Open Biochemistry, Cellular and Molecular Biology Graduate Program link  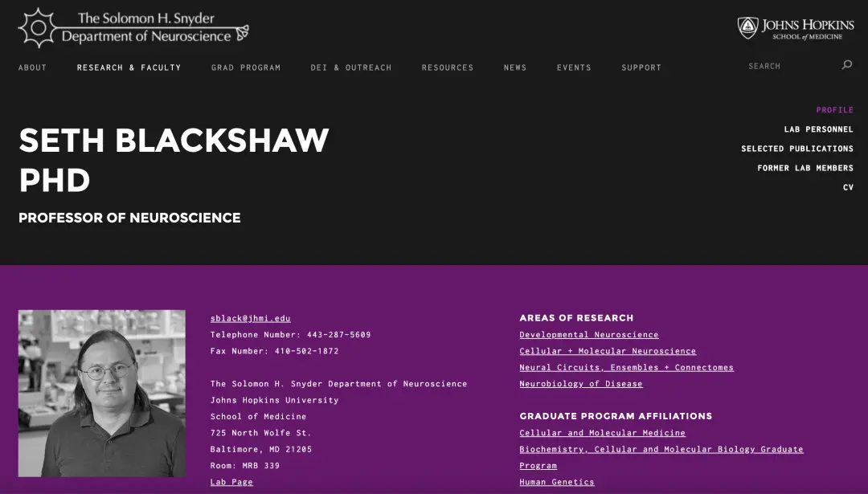tap(661, 457)
